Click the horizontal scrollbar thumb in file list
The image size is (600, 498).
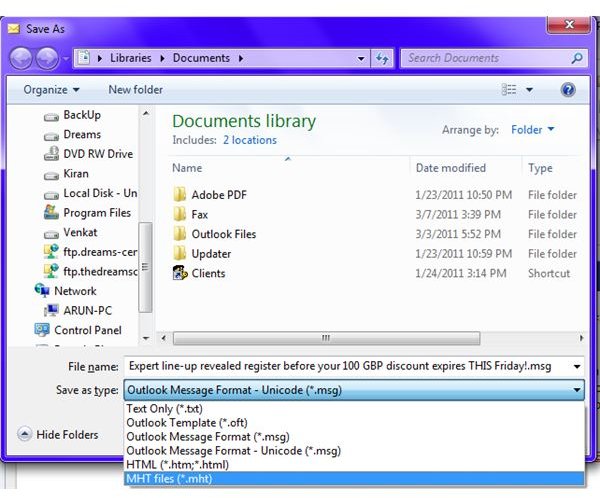coord(326,338)
